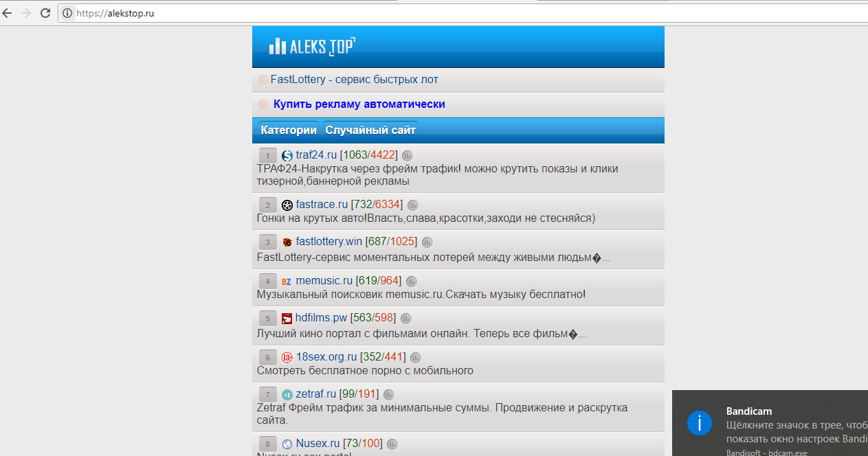
Task: Open the Категории tab
Action: point(289,130)
